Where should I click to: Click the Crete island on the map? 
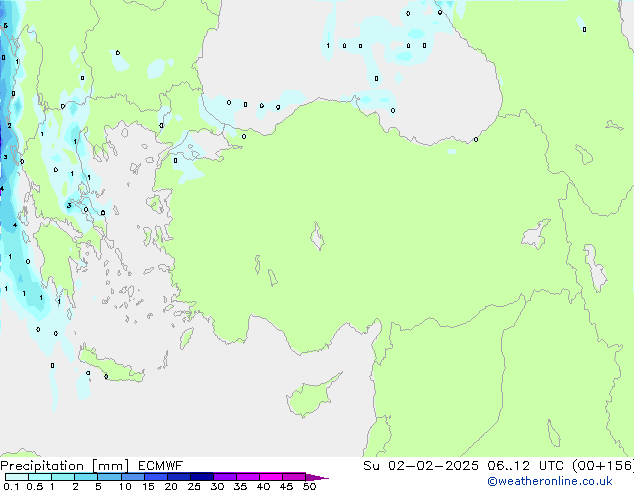(111, 365)
